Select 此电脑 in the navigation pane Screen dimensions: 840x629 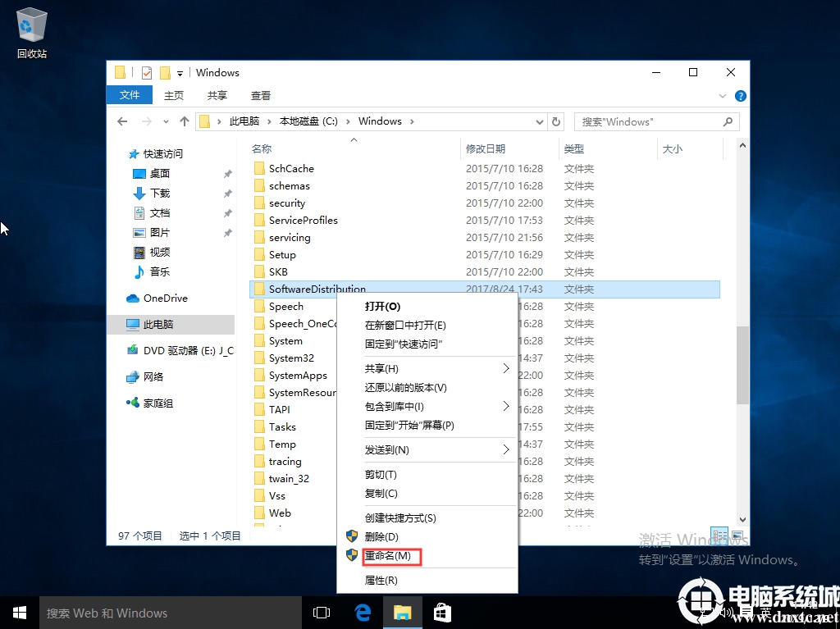tap(158, 324)
